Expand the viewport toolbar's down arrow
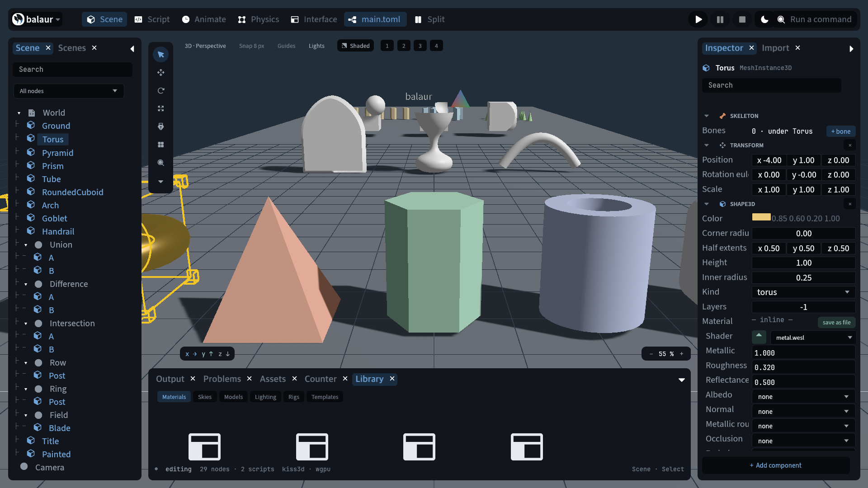 click(x=160, y=181)
